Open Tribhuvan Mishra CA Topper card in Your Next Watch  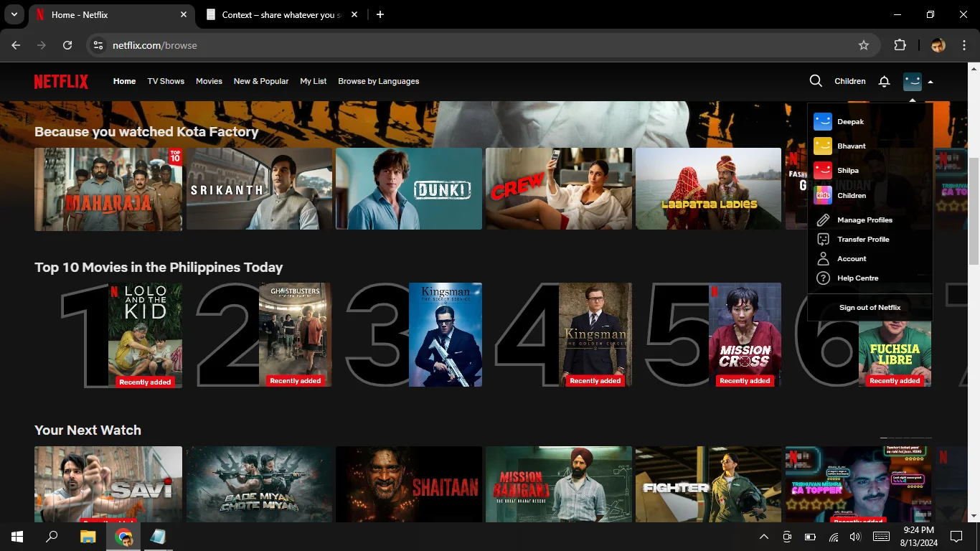click(x=859, y=484)
